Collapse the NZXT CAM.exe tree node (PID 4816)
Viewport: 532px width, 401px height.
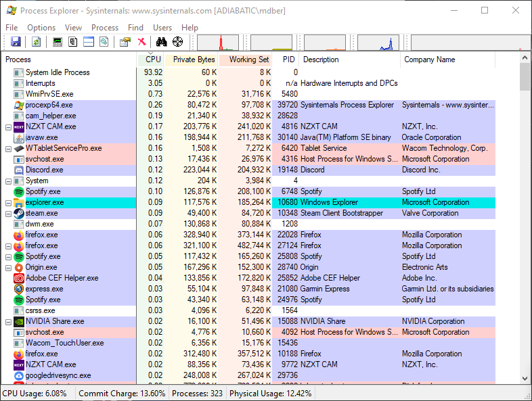pos(9,127)
